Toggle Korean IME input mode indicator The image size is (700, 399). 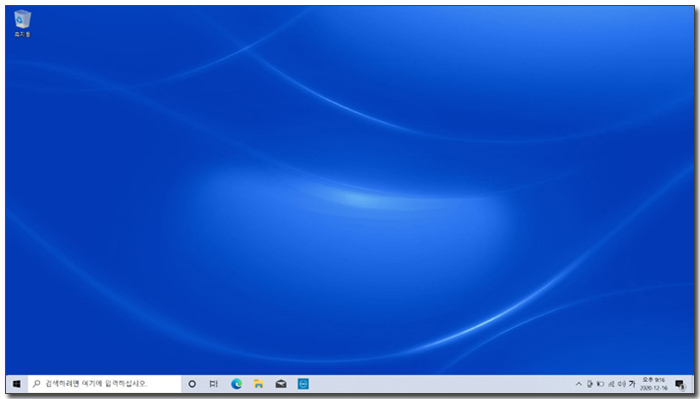(632, 384)
